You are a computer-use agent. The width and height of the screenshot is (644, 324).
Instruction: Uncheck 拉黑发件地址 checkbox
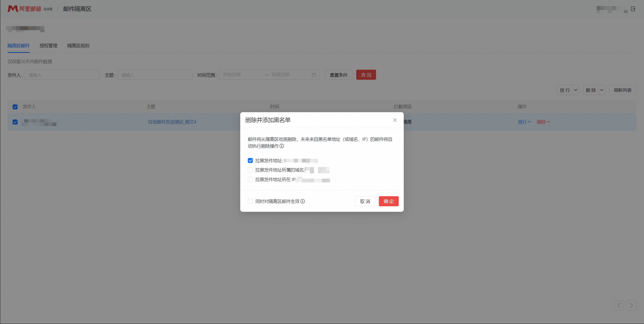(250, 160)
